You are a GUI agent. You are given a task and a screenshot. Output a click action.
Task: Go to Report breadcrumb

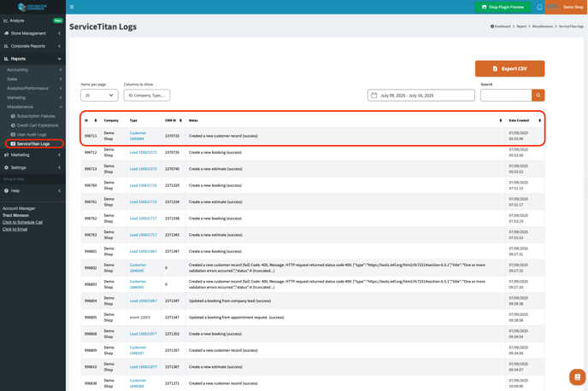(521, 26)
